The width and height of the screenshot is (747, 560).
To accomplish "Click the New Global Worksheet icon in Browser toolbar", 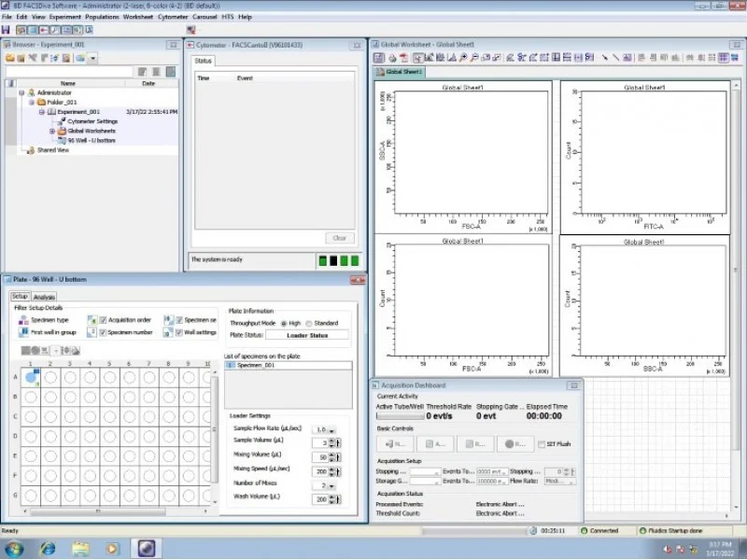I will 66,58.
